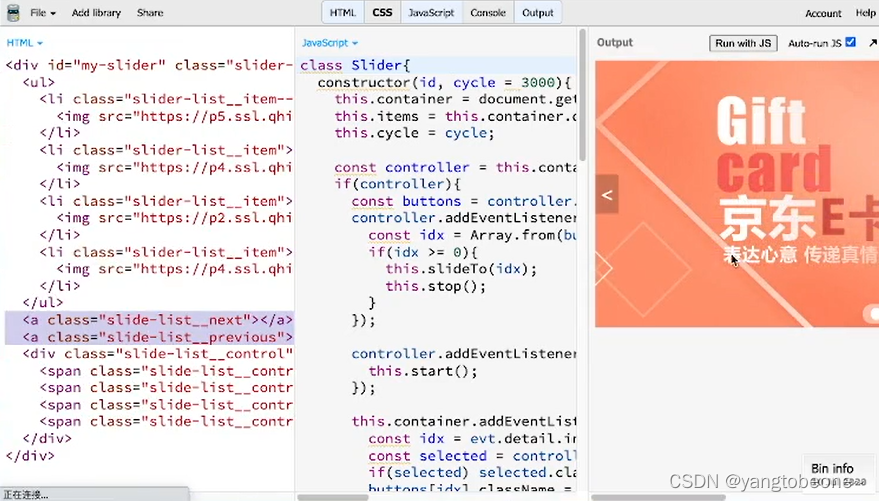The image size is (879, 501).
Task: Open the Account link
Action: (823, 13)
